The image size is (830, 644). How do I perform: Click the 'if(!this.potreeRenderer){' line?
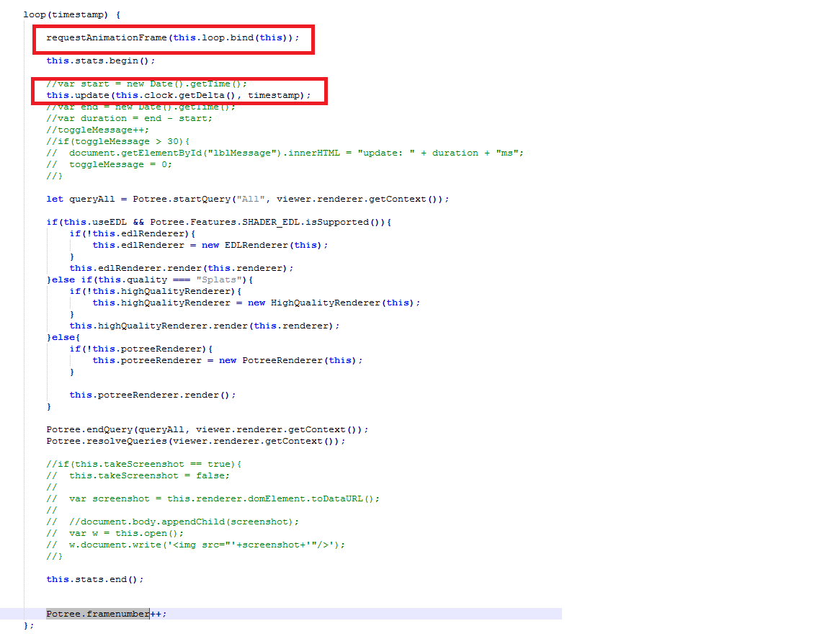pos(140,349)
